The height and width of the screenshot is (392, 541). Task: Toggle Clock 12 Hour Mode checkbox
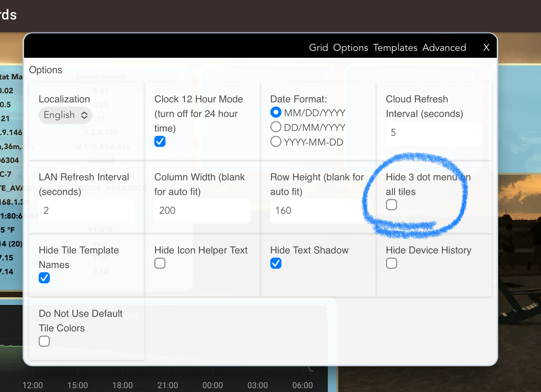pyautogui.click(x=160, y=141)
